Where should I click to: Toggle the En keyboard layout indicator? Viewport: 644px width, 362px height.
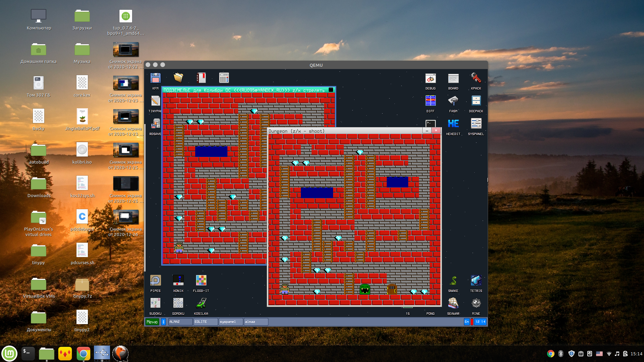(x=467, y=322)
